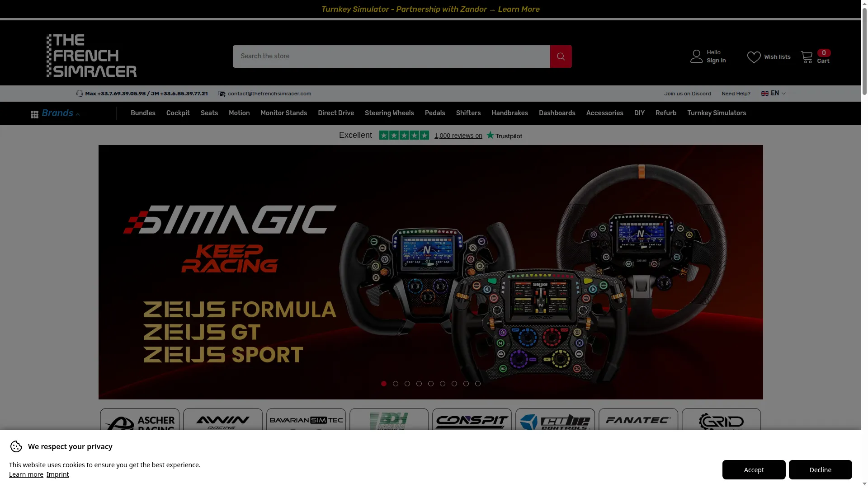
Task: Click 1,000 reviews on Trustpilot link
Action: click(x=458, y=136)
